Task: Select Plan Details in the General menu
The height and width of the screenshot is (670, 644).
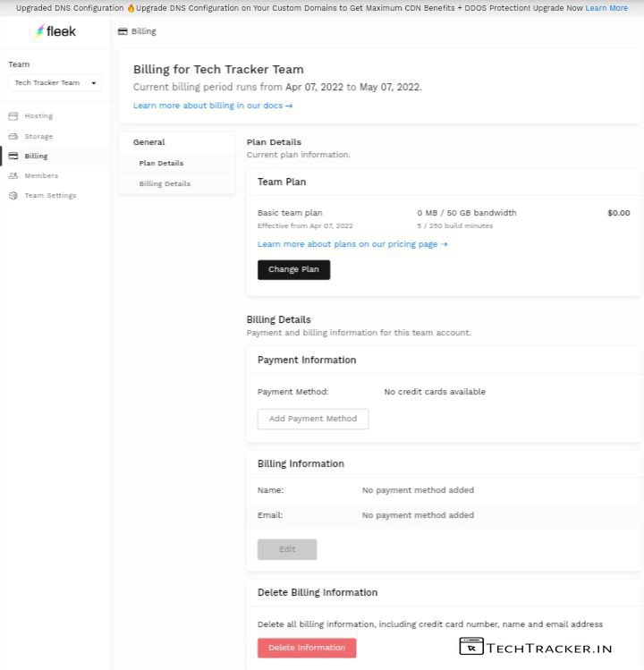Action: tap(161, 164)
